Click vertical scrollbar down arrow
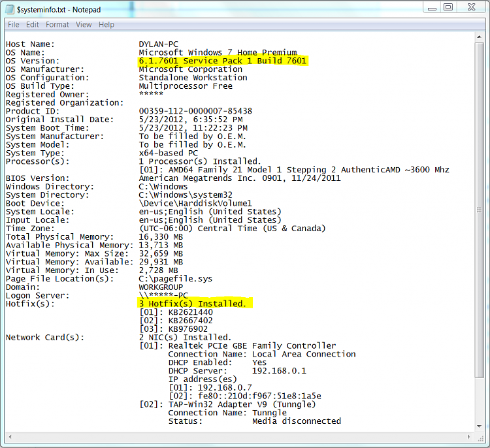 [479, 426]
